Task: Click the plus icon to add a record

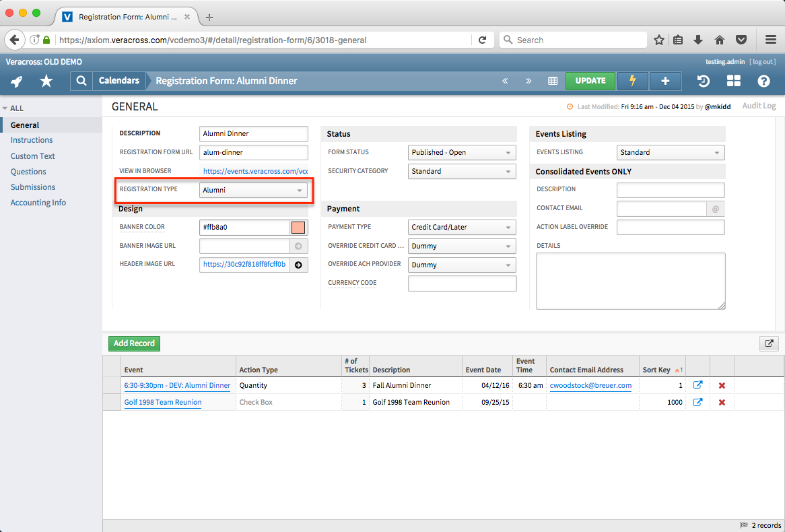Action: (665, 81)
